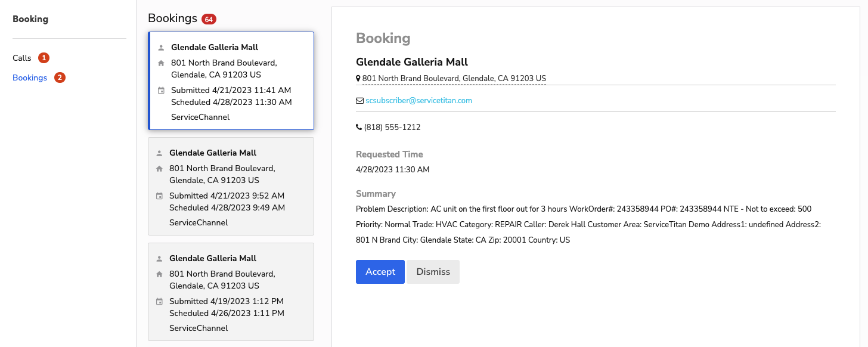Click the person icon on the third booking card
This screenshot has width=868, height=347.
[160, 257]
